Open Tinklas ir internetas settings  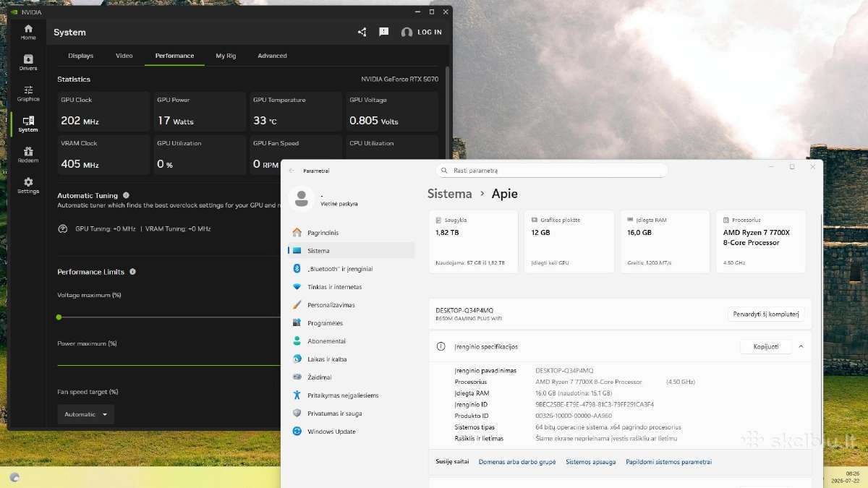(351, 287)
